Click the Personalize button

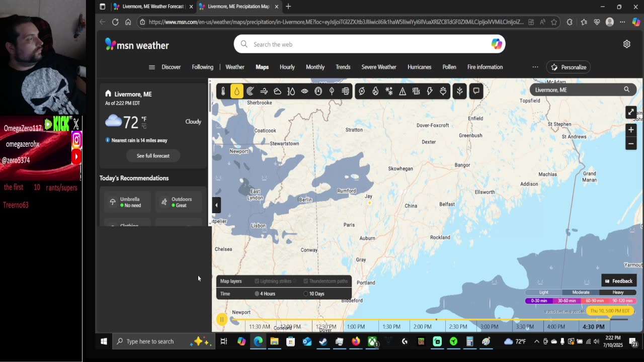(x=569, y=67)
